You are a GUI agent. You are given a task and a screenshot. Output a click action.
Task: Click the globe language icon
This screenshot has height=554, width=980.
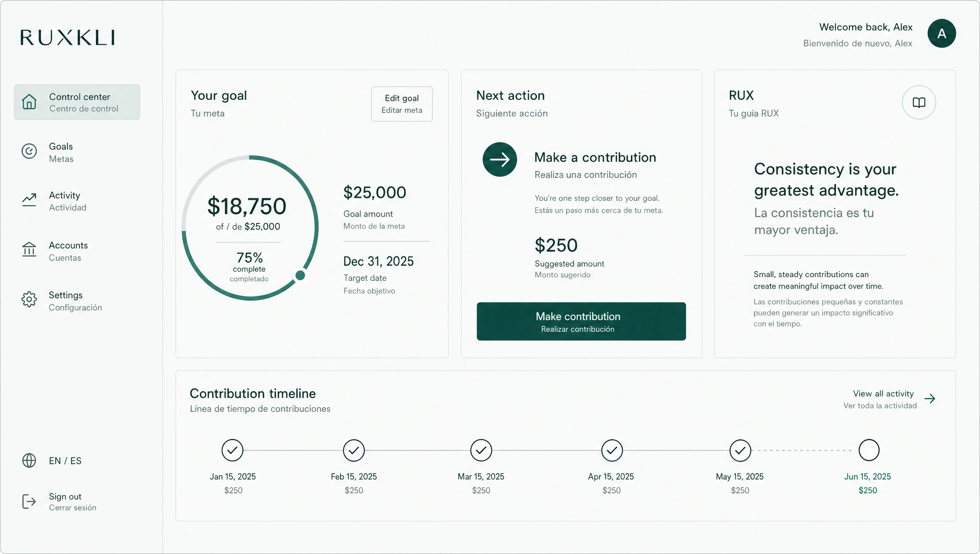[29, 461]
